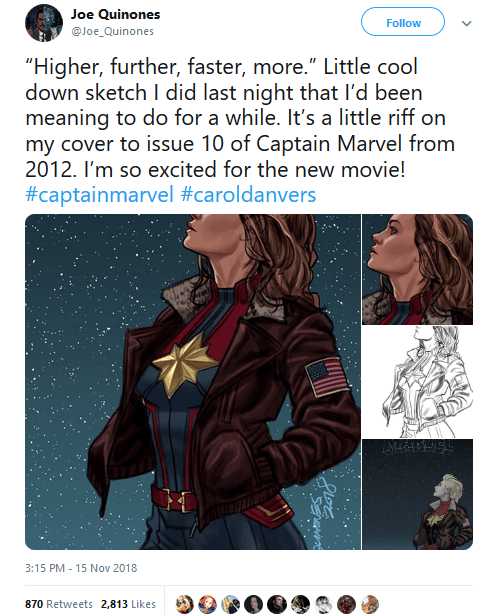The height and width of the screenshot is (615, 499).
Task: Open the tweet options chevron menu
Action: 466,23
